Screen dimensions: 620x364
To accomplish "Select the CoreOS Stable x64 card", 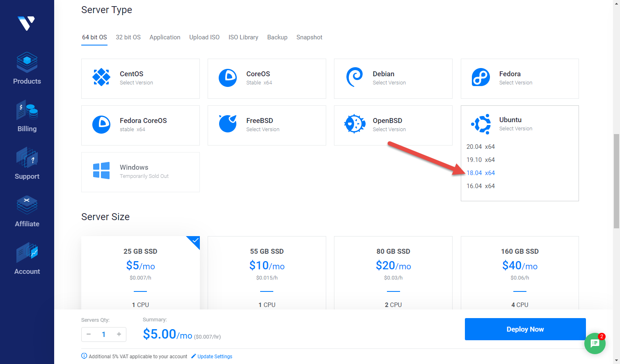I will 267,79.
